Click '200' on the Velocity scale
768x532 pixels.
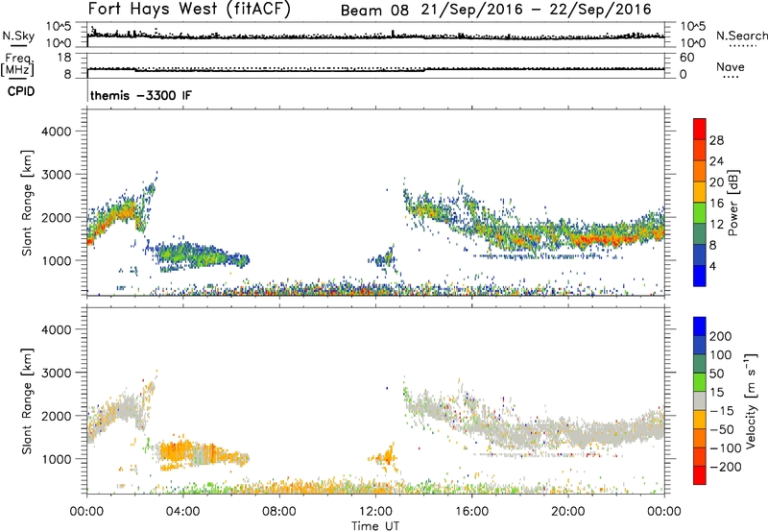pyautogui.click(x=721, y=336)
